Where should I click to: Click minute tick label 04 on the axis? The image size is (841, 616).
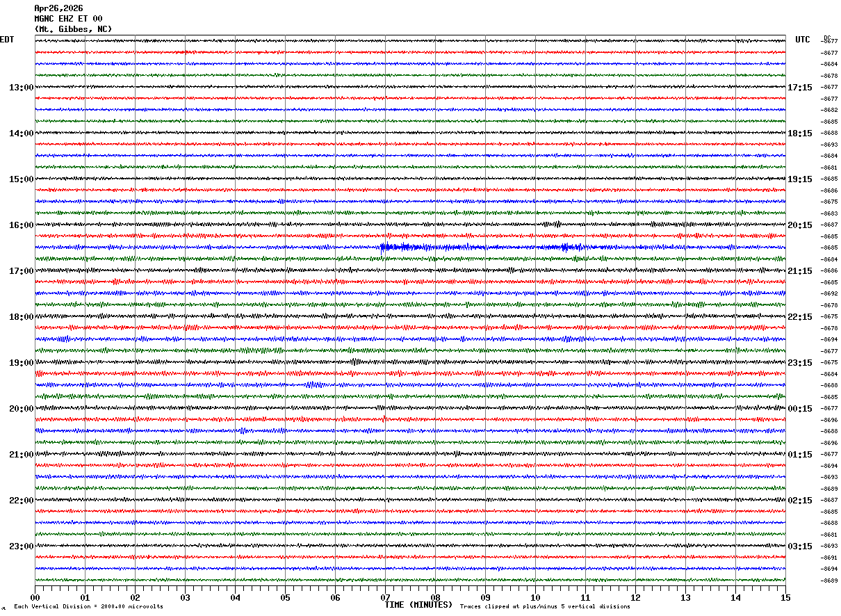point(235,597)
